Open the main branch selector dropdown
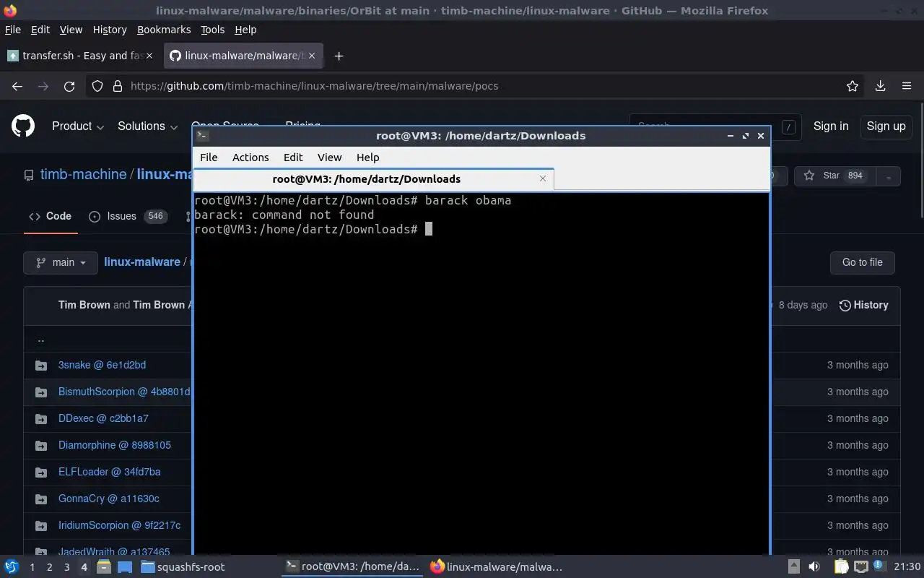 [x=61, y=262]
